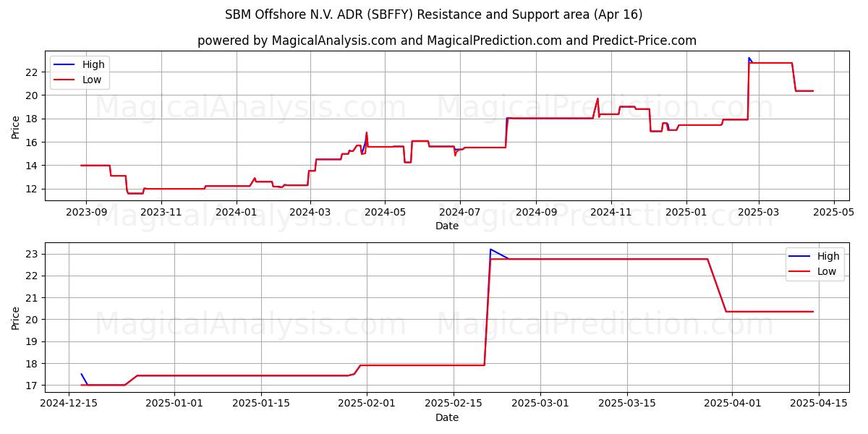The image size is (868, 434).
Task: Click the '23' y-axis tick on the bottom chart
Action: point(33,254)
